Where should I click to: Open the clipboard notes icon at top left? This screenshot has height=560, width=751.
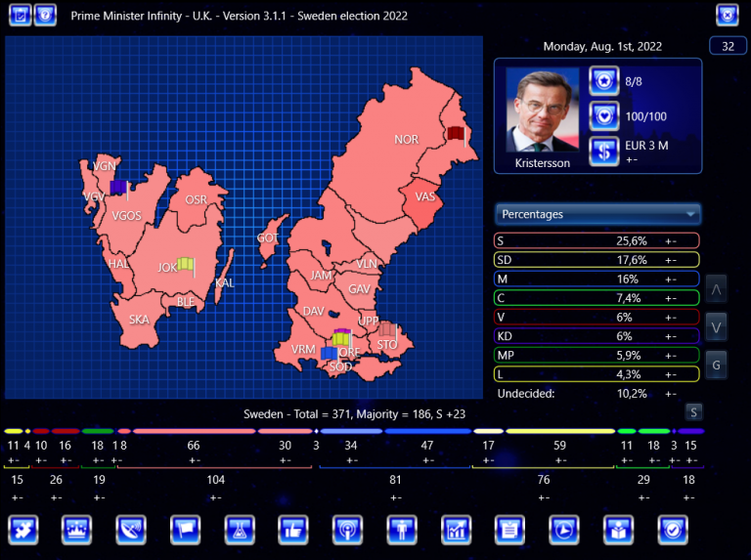click(19, 16)
